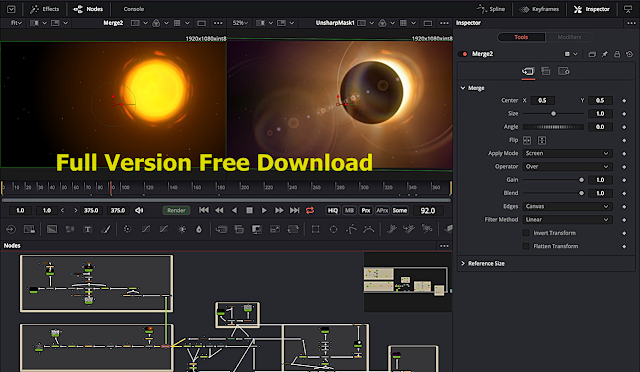The width and height of the screenshot is (640, 372).
Task: Go to first frame
Action: (x=204, y=210)
